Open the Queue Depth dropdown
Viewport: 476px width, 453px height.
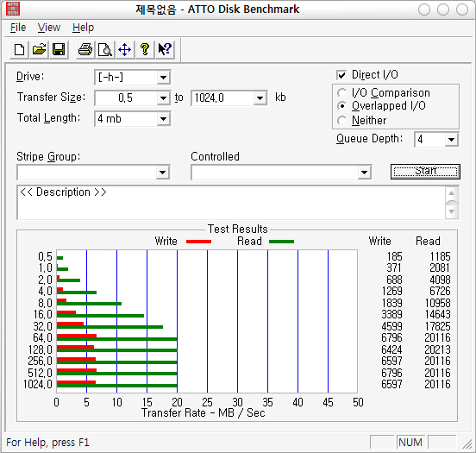(451, 140)
